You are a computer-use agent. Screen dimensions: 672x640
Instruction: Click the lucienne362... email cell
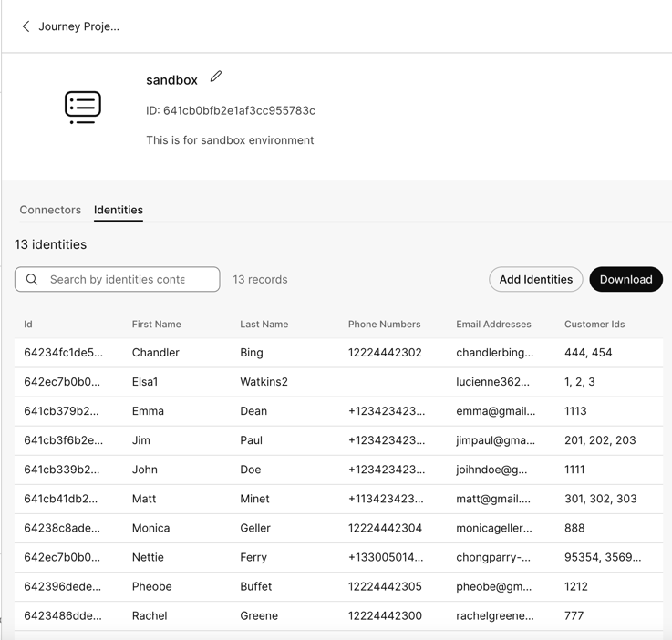click(x=493, y=382)
